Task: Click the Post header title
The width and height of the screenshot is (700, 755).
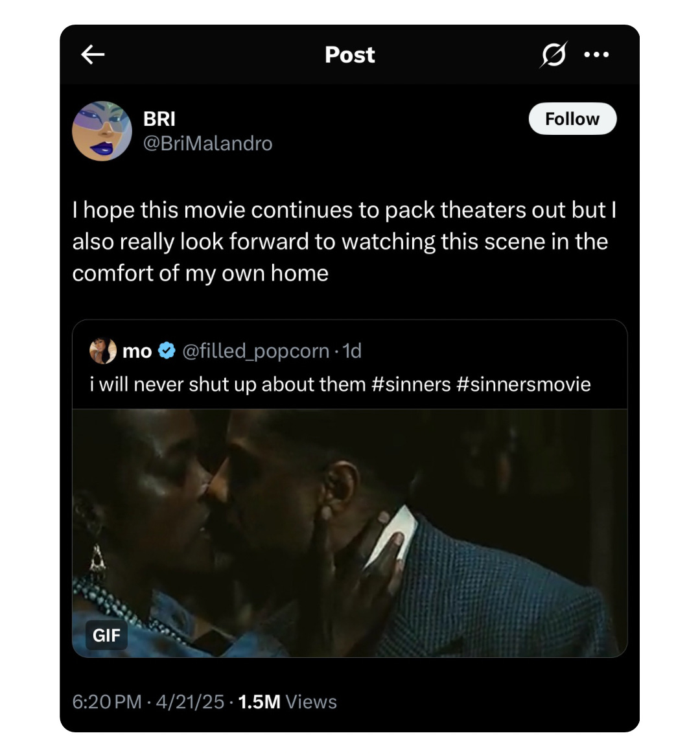Action: tap(349, 54)
